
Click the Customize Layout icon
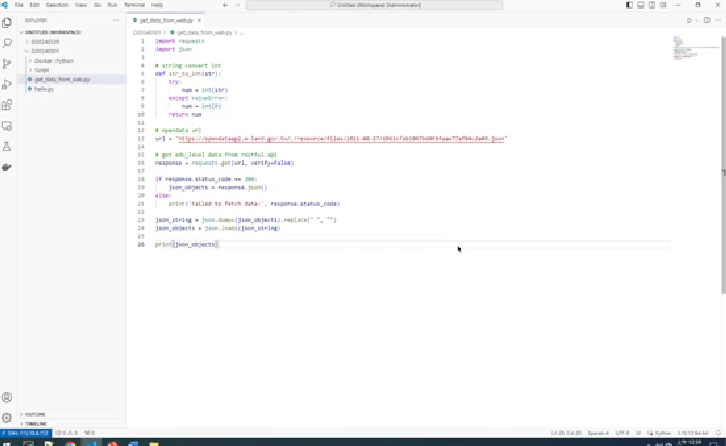click(x=663, y=5)
